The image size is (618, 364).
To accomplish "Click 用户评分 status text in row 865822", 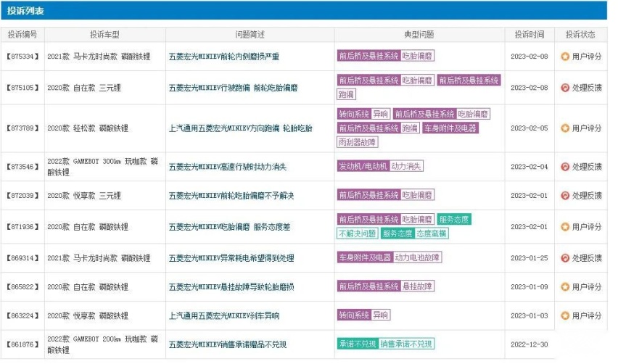I will [587, 287].
